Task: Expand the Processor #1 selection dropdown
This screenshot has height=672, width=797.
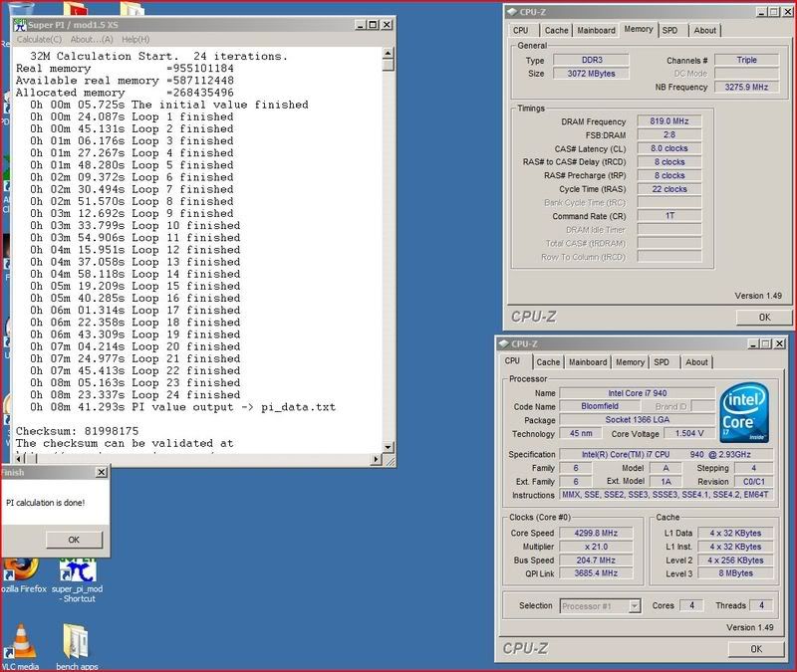Action: pyautogui.click(x=635, y=606)
